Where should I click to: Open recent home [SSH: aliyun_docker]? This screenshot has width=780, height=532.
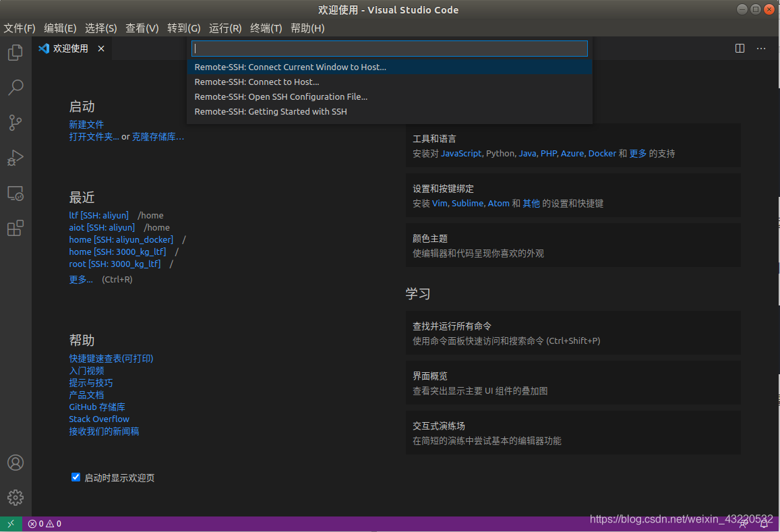tap(121, 240)
